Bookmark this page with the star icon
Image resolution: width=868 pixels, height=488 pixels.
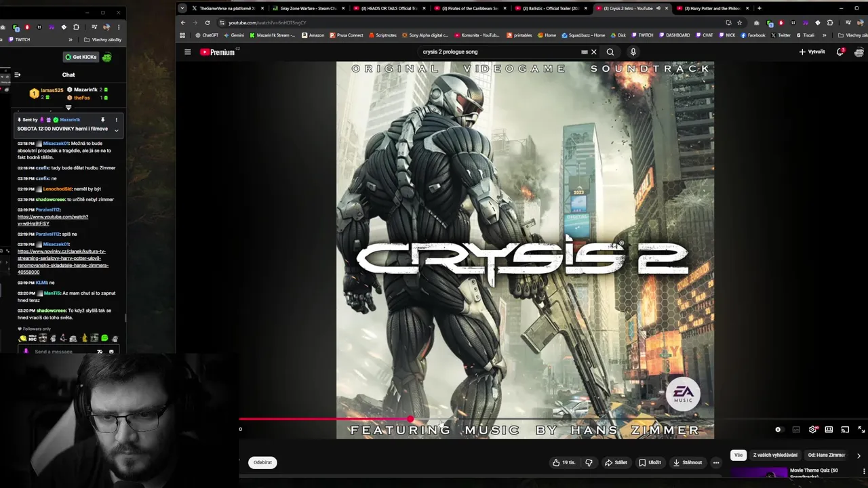[740, 22]
